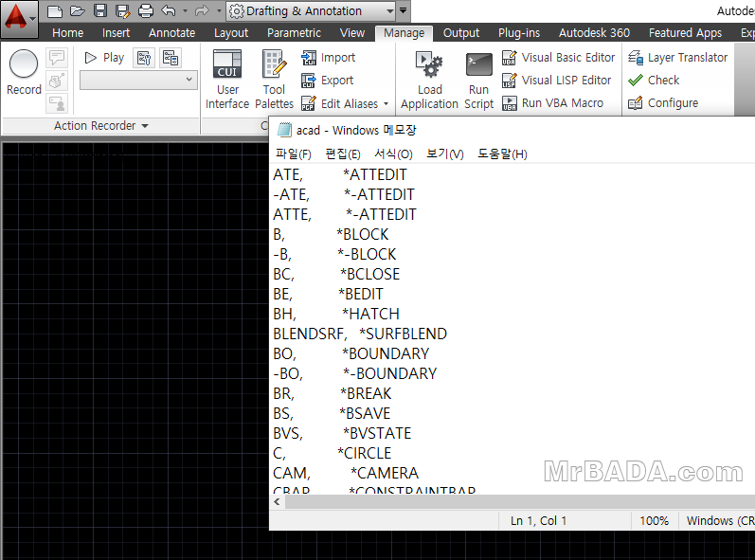Screen dimensions: 755x560
Task: Plot the drawing with the printer icon
Action: click(x=146, y=11)
